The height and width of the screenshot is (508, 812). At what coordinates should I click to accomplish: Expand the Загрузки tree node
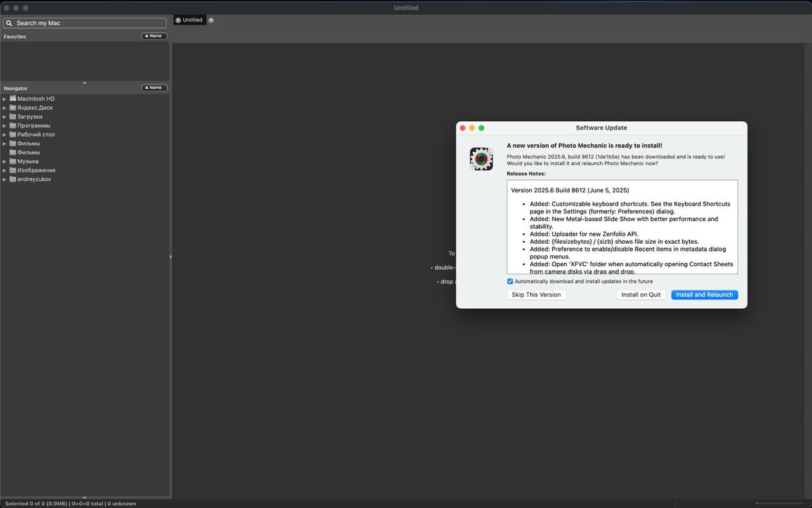pos(4,117)
